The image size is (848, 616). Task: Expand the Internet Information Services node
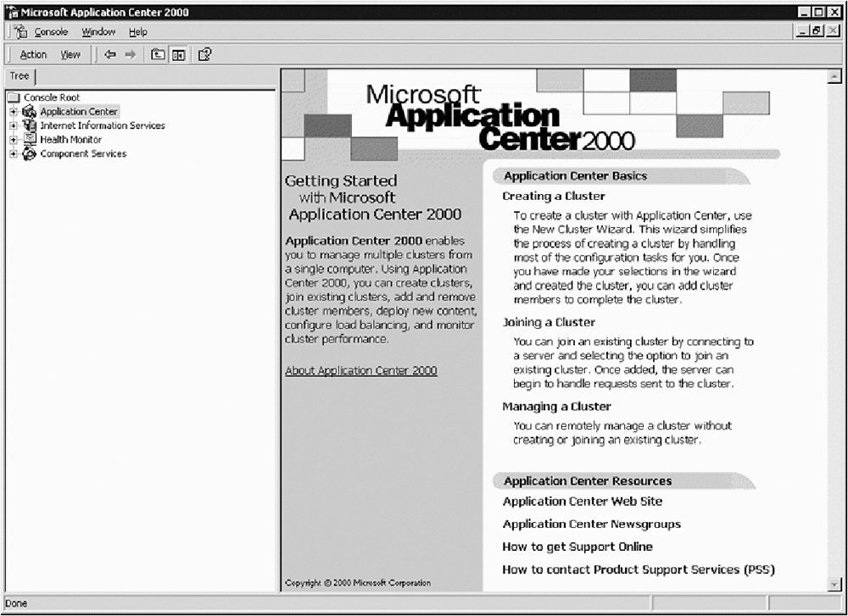(14, 126)
